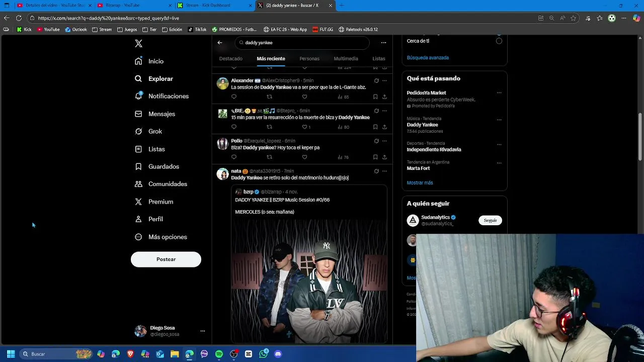Repost the Btepro_ tweet

tap(269, 127)
